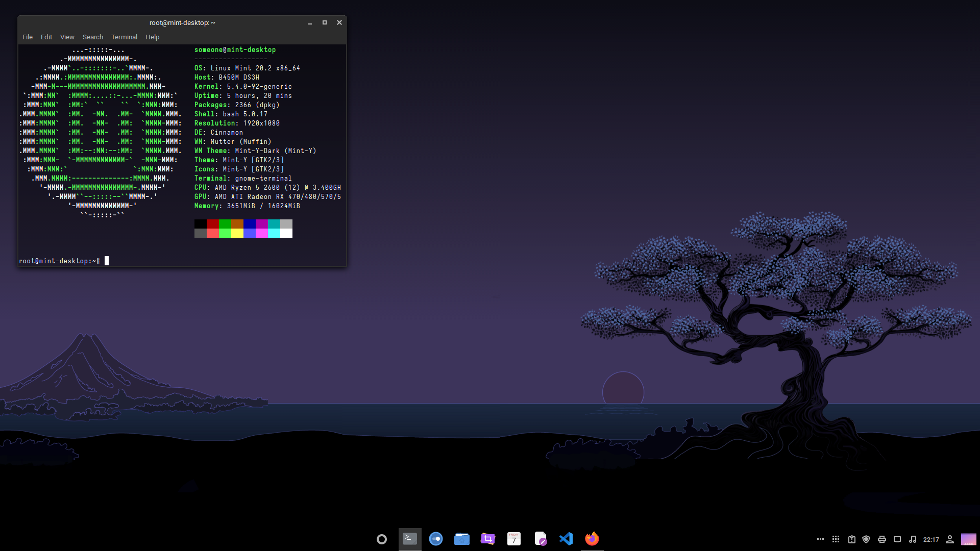This screenshot has height=551, width=980.
Task: Open the File menu in the terminal
Action: (28, 37)
